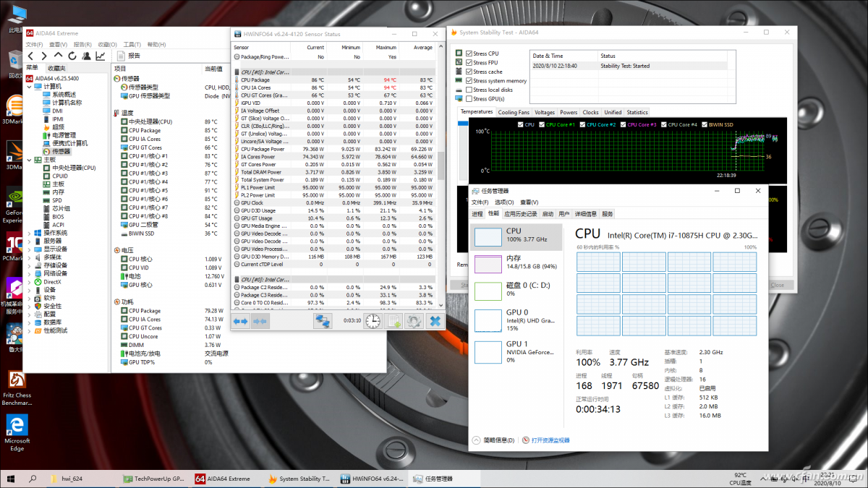Viewport: 868px width, 488px height.
Task: Click the Windows Start button
Action: [x=12, y=479]
